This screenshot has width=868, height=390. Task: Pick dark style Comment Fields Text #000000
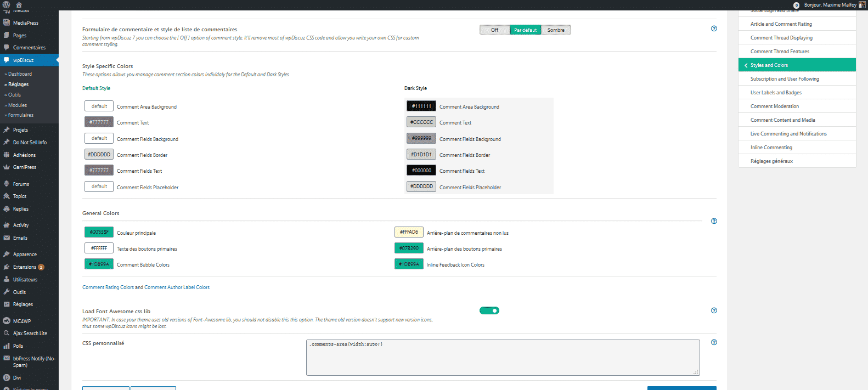point(421,170)
